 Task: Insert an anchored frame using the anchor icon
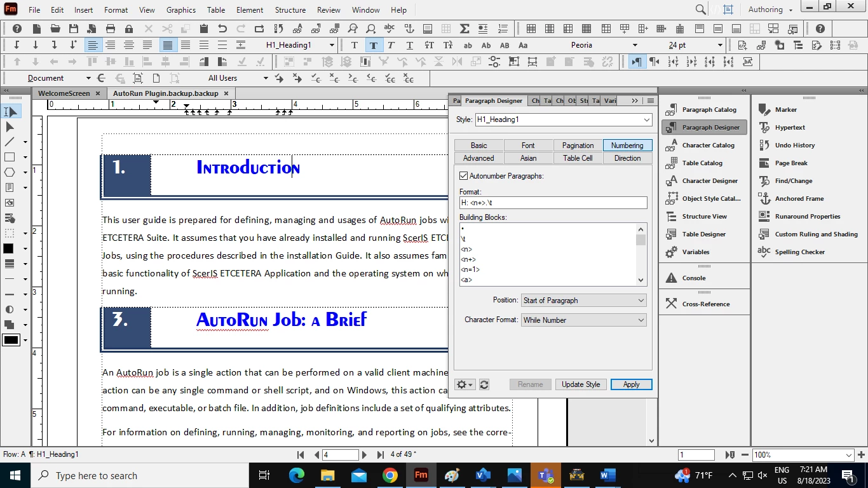409,29
